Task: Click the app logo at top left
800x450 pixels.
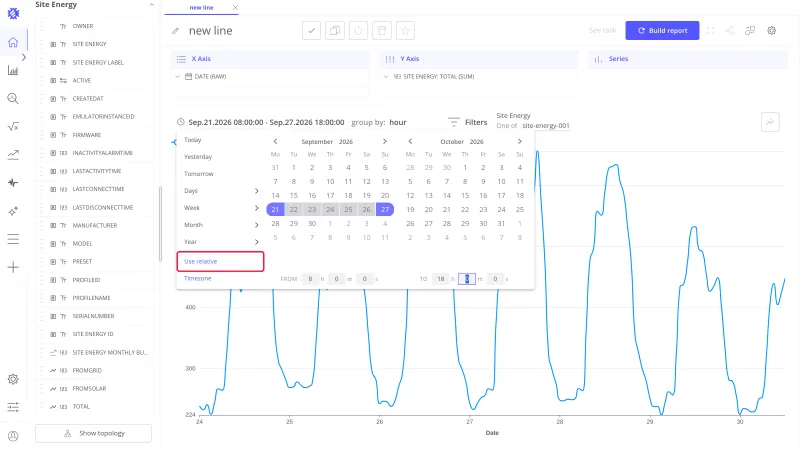Action: tap(13, 14)
